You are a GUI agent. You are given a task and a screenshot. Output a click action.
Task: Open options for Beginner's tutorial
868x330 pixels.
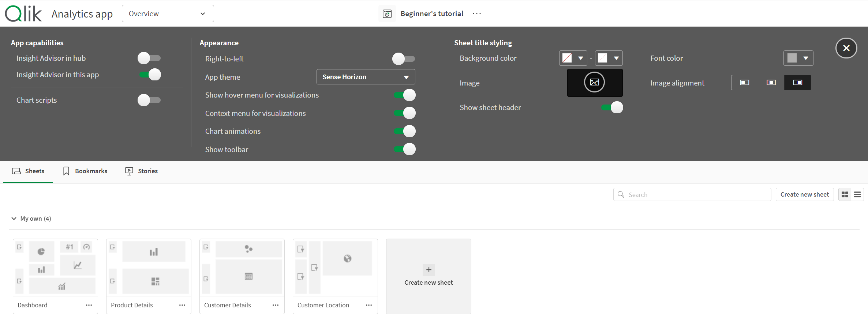point(477,14)
